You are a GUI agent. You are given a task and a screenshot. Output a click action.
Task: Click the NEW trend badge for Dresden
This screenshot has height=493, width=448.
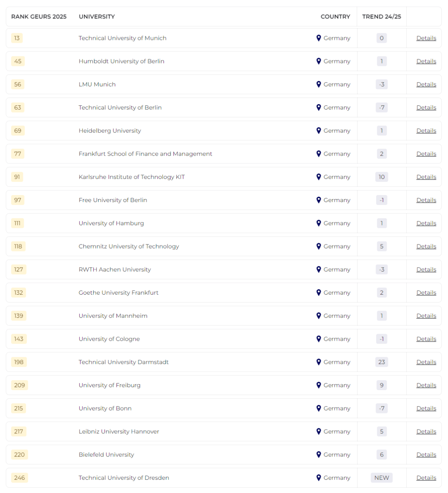(381, 478)
